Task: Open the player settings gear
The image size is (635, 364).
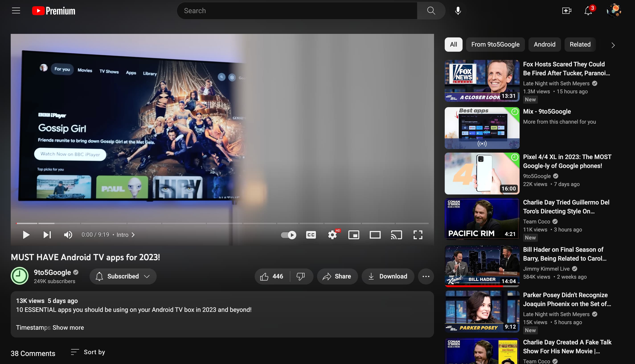Action: [x=332, y=235]
